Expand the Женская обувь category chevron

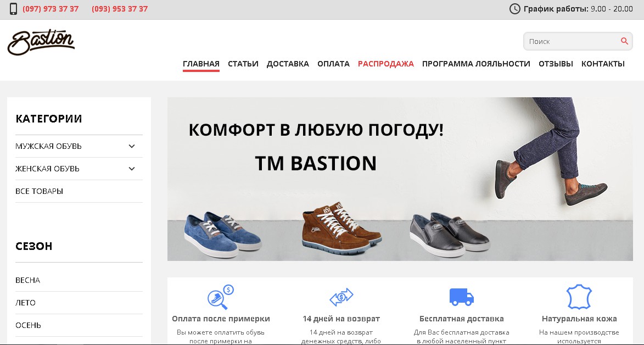point(132,169)
